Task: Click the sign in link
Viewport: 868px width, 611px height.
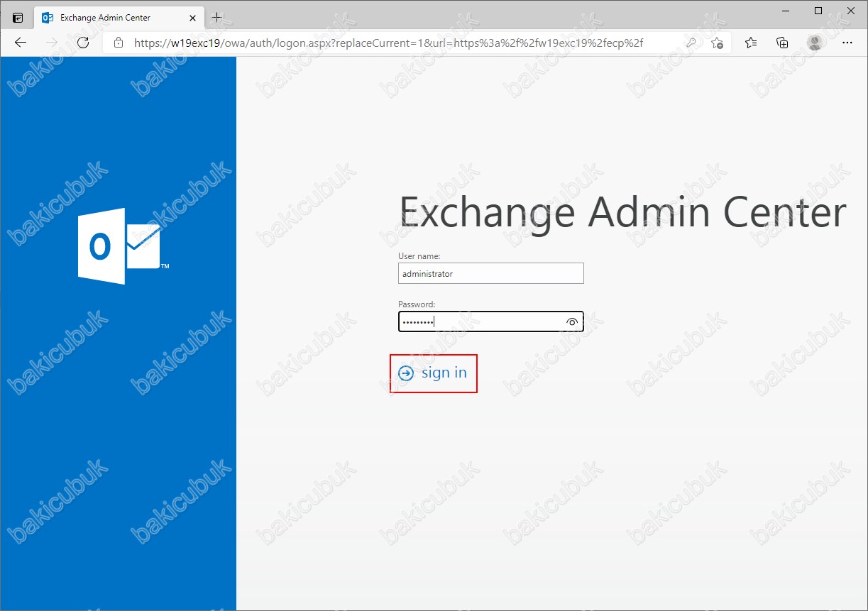Action: 444,373
